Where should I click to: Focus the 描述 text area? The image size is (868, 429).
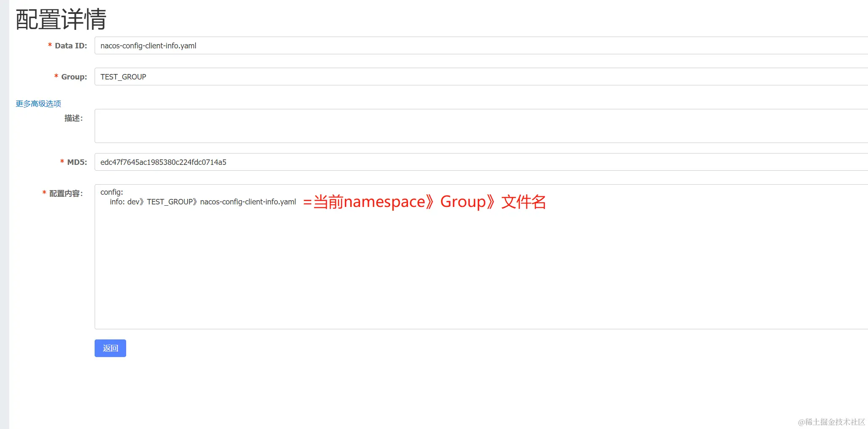point(481,126)
